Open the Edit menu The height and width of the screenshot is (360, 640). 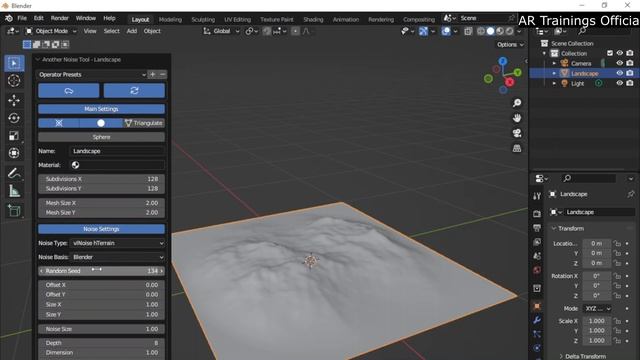[39, 18]
